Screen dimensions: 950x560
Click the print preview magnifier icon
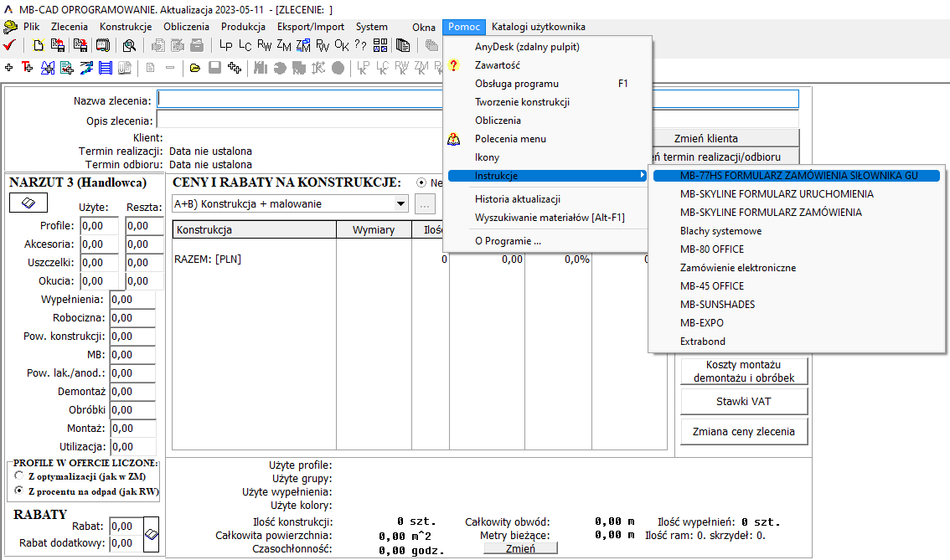[129, 45]
